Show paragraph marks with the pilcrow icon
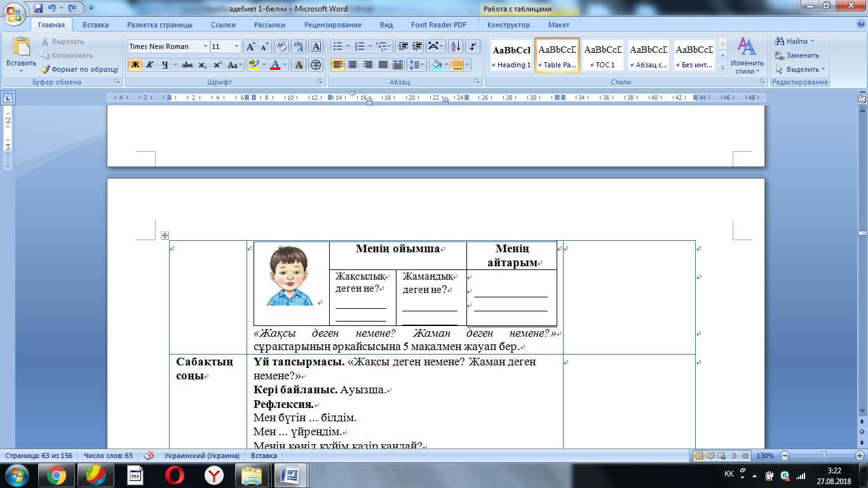The image size is (868, 488). pos(473,46)
